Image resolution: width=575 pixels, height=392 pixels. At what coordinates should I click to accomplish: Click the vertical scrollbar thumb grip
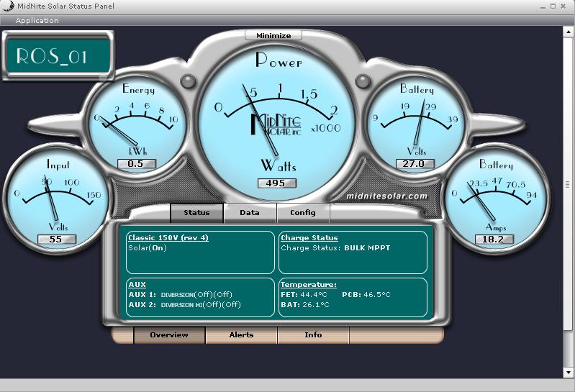568,184
